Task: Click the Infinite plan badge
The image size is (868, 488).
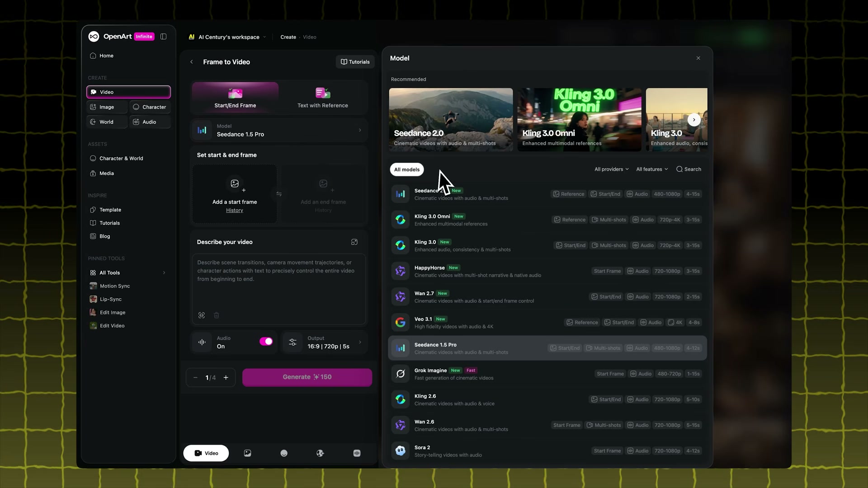Action: tap(144, 37)
